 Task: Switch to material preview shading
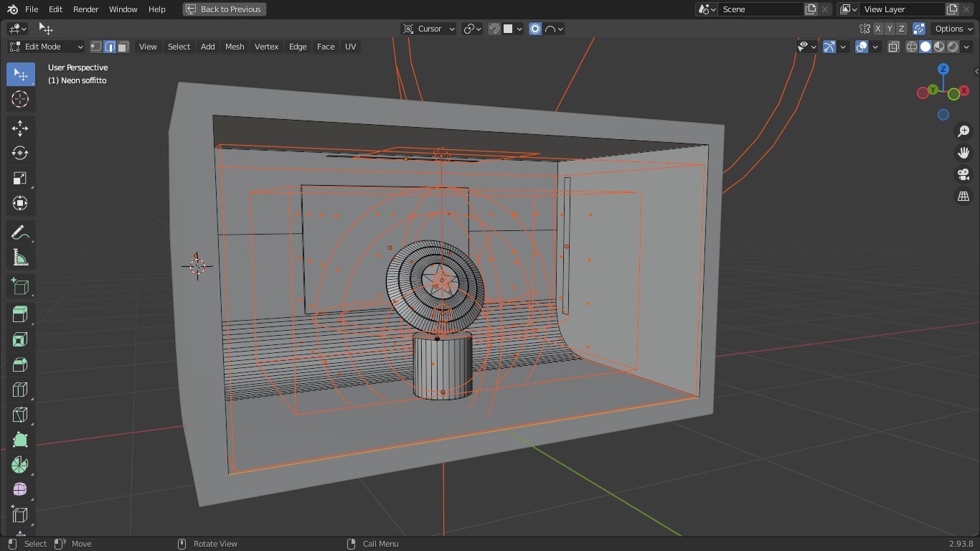pyautogui.click(x=939, y=47)
